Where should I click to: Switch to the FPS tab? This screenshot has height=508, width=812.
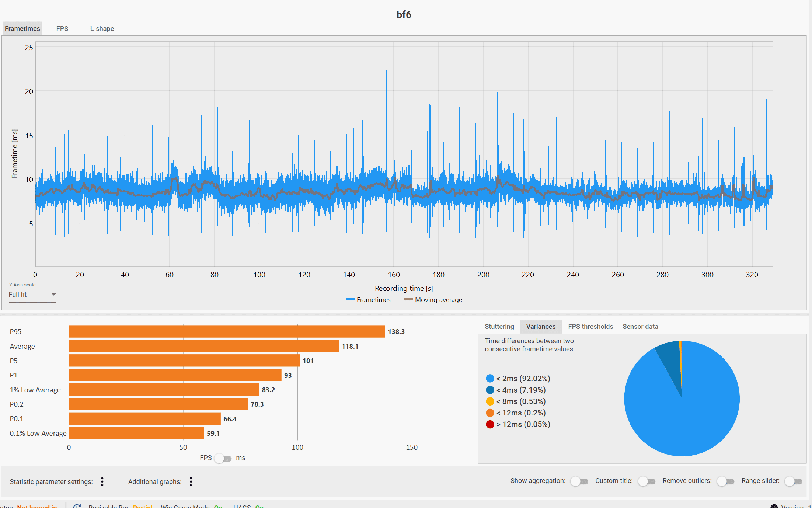[62, 29]
